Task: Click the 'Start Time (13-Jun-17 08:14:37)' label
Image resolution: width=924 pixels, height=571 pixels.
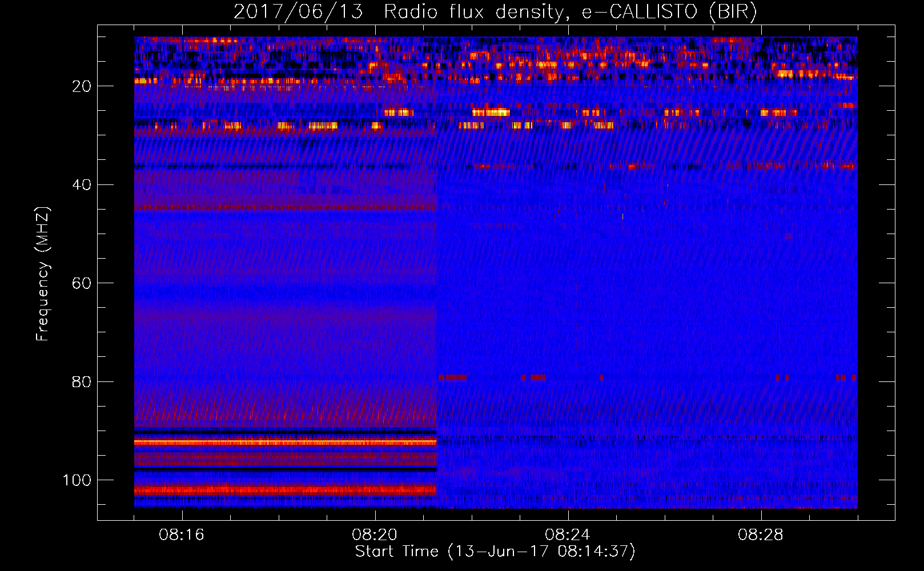Action: click(495, 551)
